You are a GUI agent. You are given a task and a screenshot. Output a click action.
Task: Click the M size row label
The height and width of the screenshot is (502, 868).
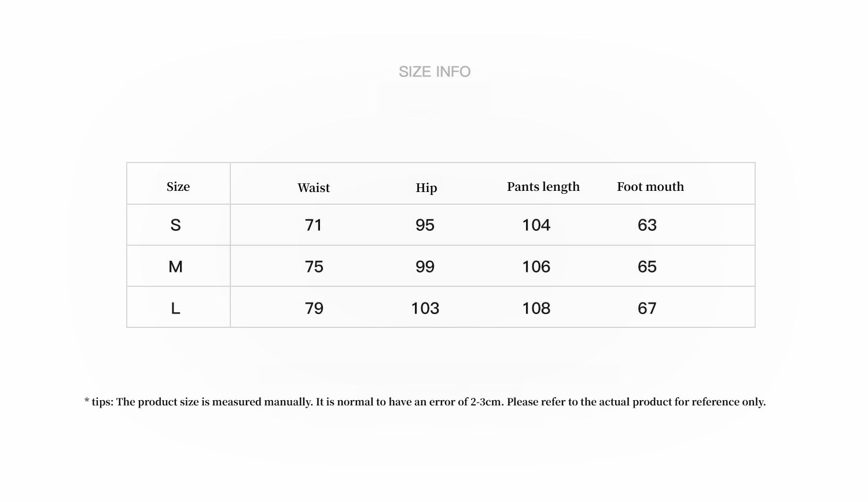176,267
